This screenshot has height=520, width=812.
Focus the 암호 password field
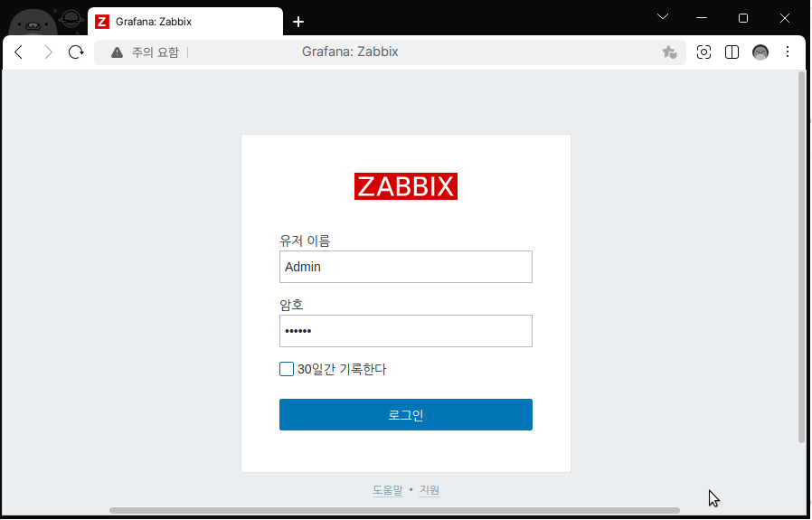pyautogui.click(x=405, y=331)
